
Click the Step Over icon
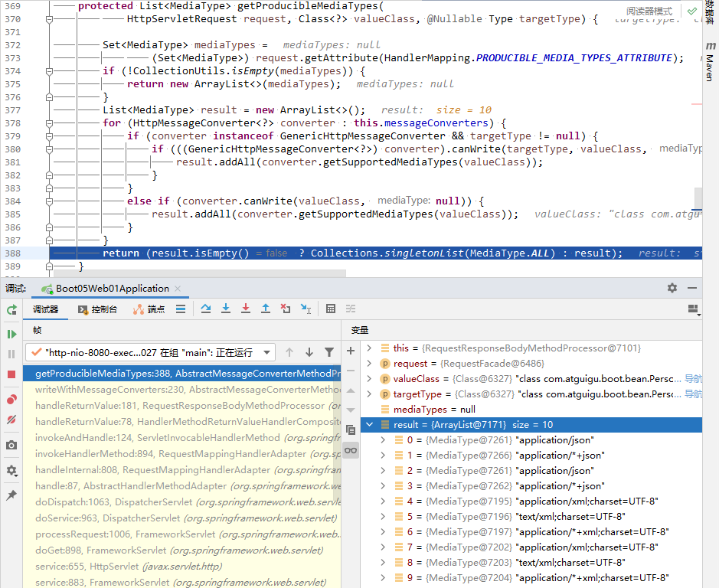(206, 309)
